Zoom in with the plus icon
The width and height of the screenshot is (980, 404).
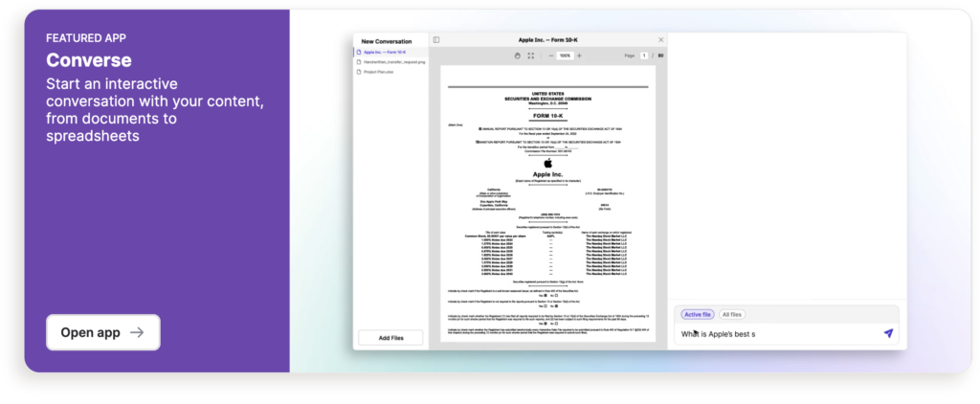point(579,56)
